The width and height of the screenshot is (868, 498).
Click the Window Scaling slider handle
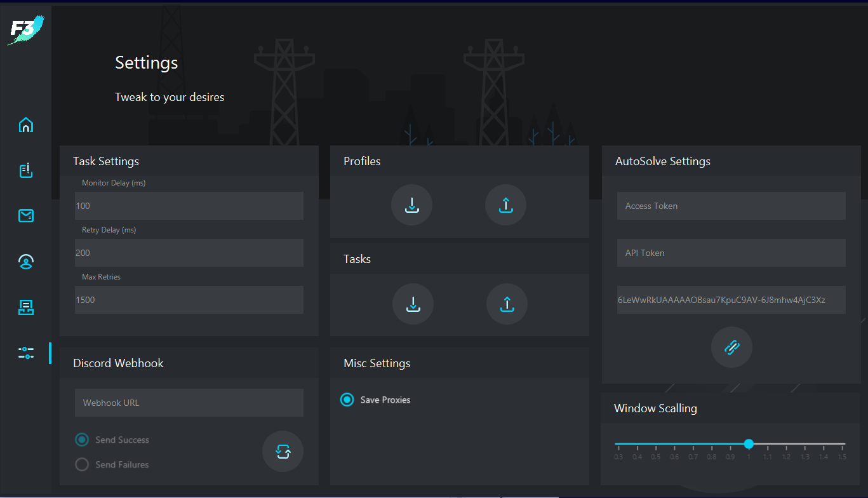tap(749, 443)
